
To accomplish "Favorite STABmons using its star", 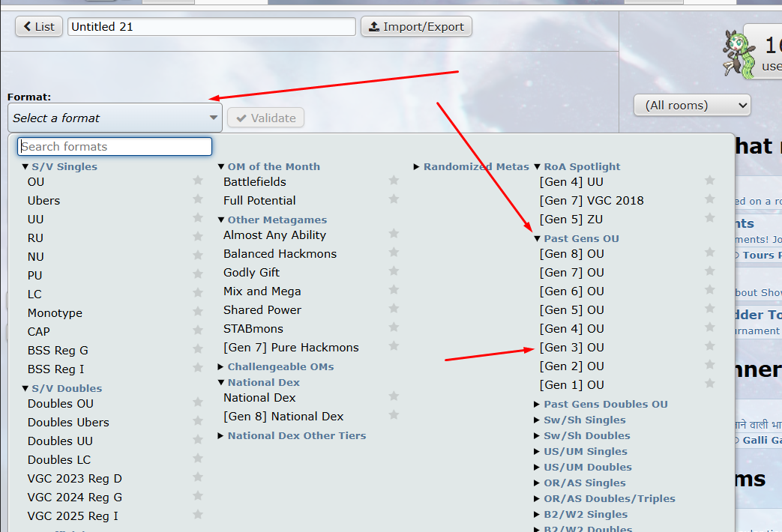I will coord(394,327).
